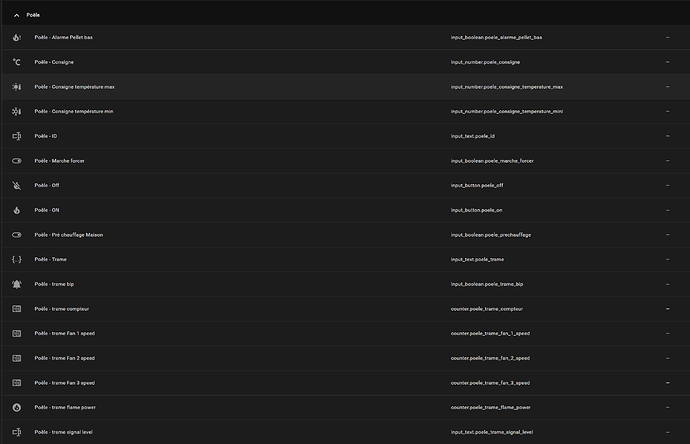Click entity ID input_text.poele_id
Viewport: 690px width, 444px height.
[x=473, y=136]
